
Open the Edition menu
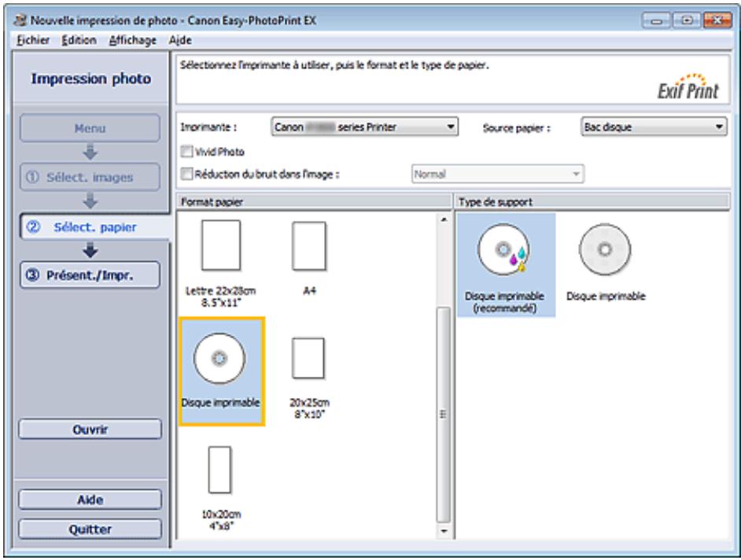[x=79, y=40]
